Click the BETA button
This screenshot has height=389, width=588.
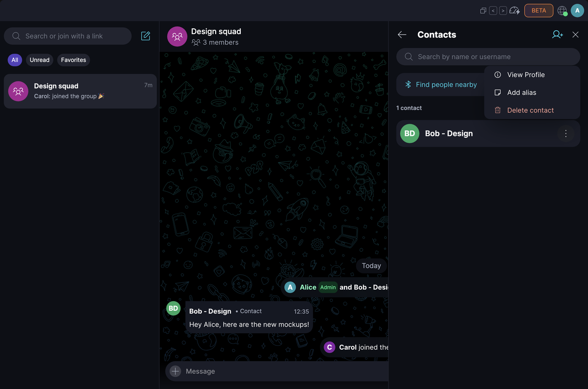click(539, 11)
